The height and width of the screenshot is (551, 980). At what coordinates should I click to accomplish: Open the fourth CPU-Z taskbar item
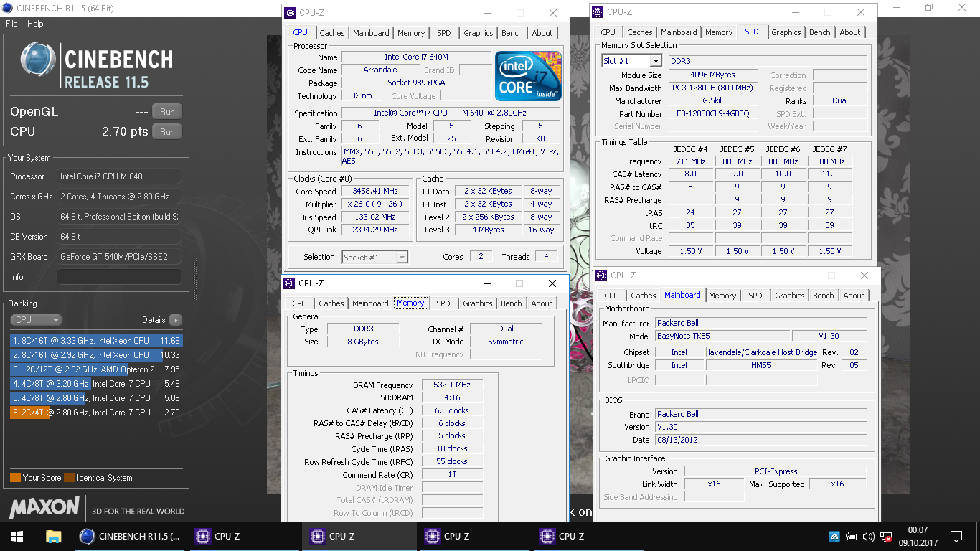click(588, 536)
